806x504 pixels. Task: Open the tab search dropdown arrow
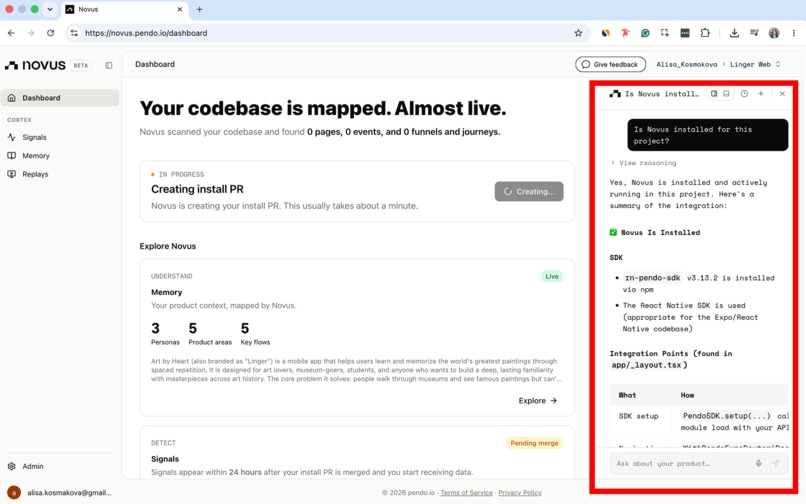click(x=50, y=9)
